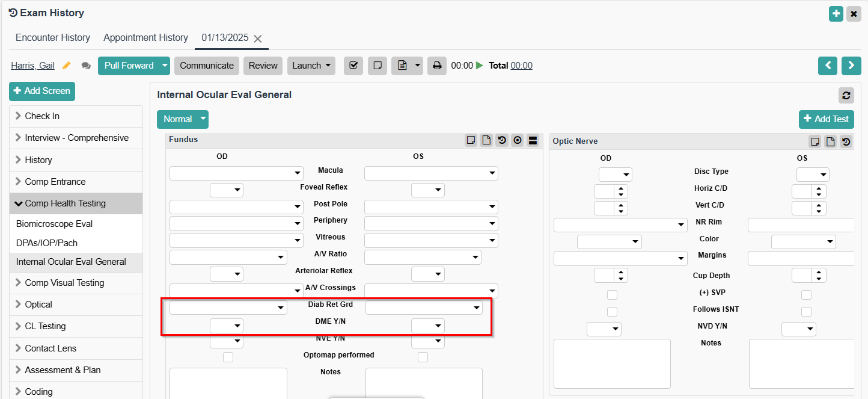The height and width of the screenshot is (399, 868).
Task: Tick the (+) SVP checkbox for OD
Action: click(612, 295)
